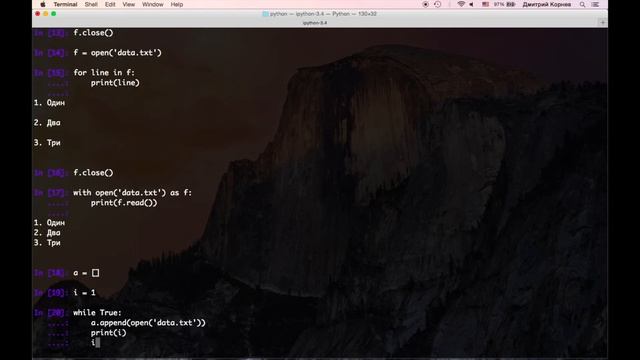Image resolution: width=640 pixels, height=360 pixels.
Task: Click the a.append(open('data.txt')) line
Action: (x=148, y=323)
